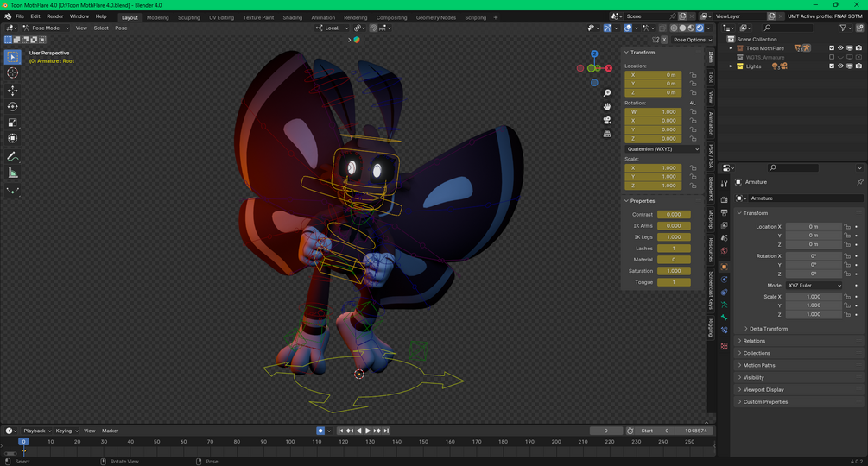Open the Pose Options dropdown
Screen dimensions: 868x466
[x=692, y=40]
